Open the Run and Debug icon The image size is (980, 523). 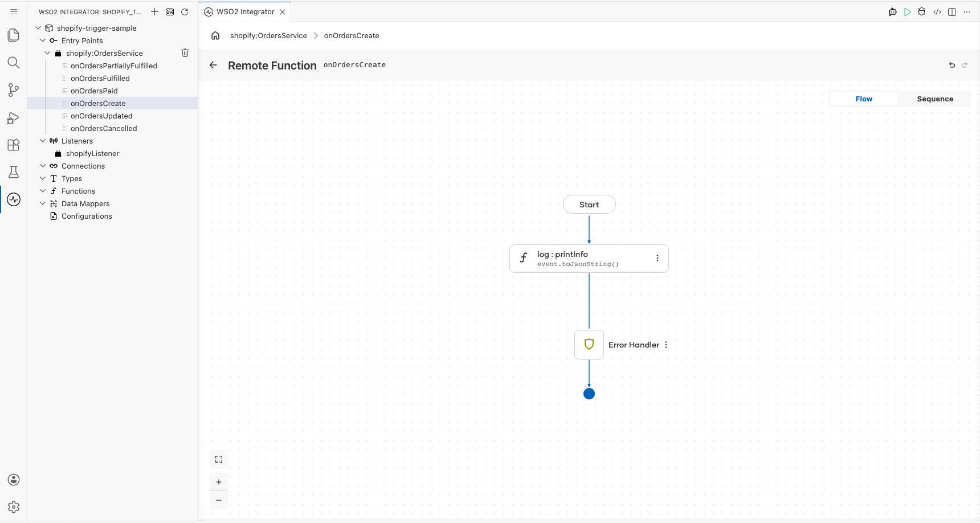[x=14, y=118]
